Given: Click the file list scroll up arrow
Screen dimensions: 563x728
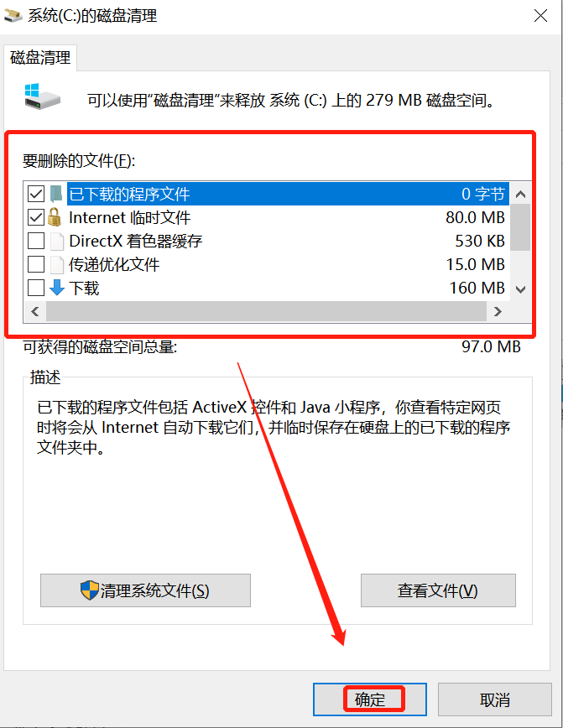Looking at the screenshot, I should coord(521,194).
